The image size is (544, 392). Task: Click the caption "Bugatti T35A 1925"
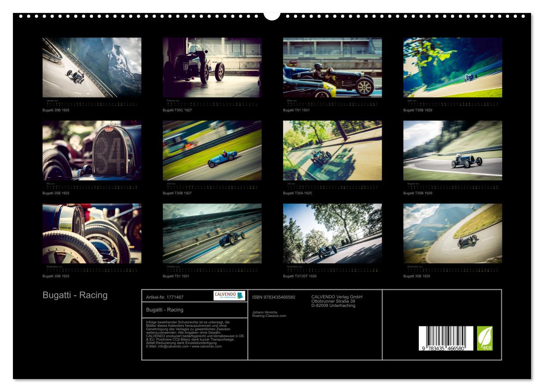297,193
